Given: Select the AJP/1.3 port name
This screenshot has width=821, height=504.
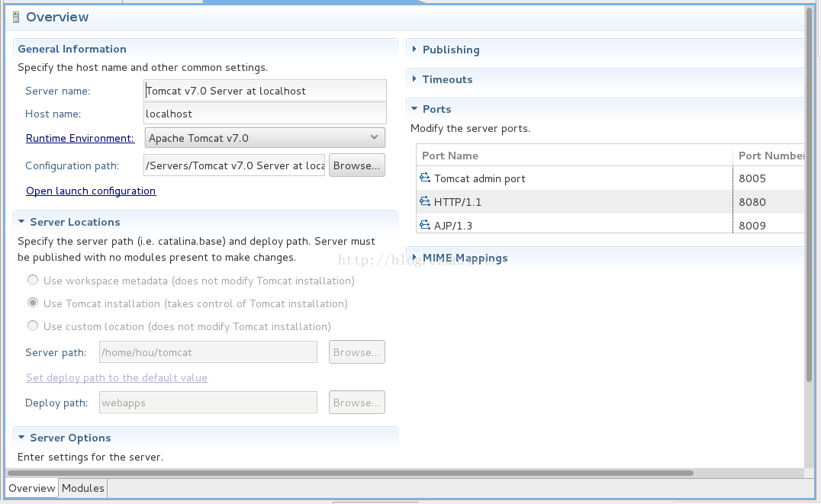Looking at the screenshot, I should tap(453, 226).
